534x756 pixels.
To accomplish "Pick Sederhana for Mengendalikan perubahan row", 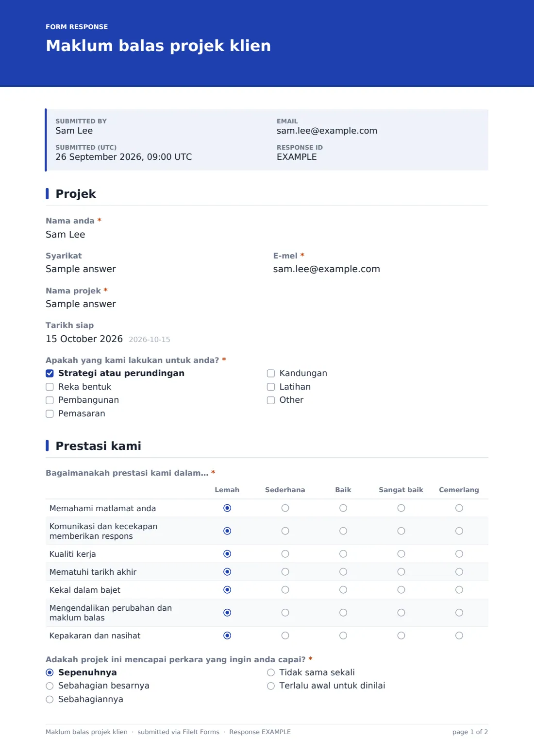I will click(x=285, y=613).
